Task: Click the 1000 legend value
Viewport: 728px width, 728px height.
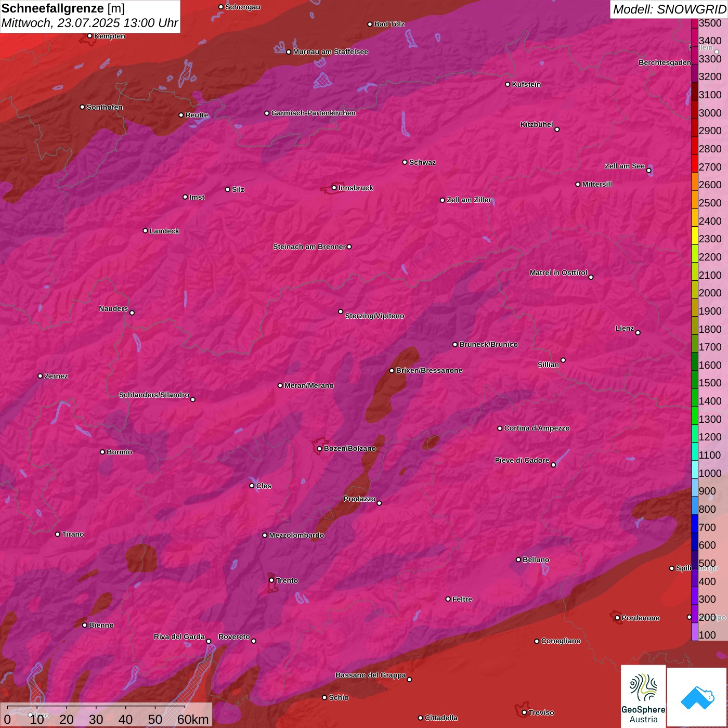Action: [710, 473]
